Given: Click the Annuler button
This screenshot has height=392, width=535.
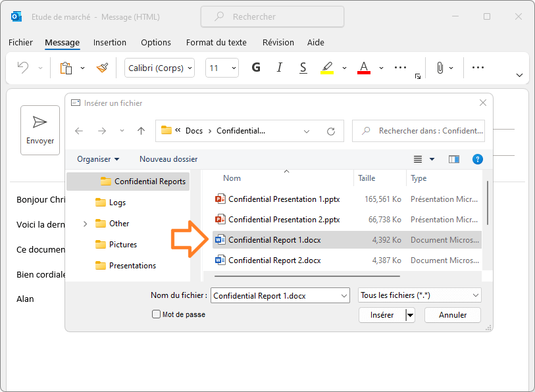Looking at the screenshot, I should 452,315.
